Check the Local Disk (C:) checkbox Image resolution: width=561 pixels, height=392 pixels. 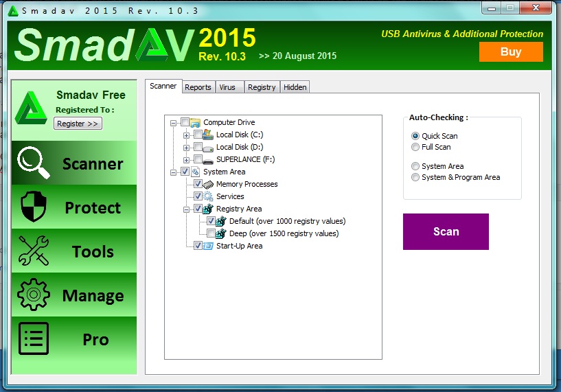pyautogui.click(x=198, y=135)
